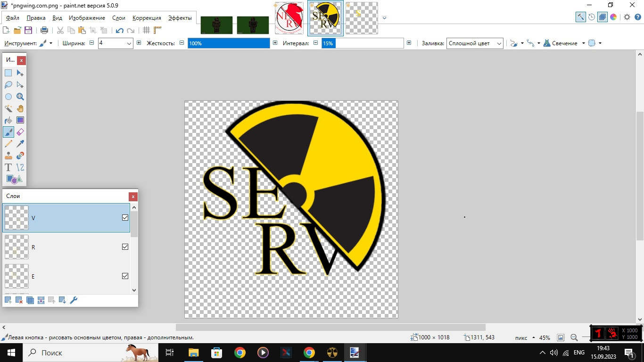The image size is (644, 362).
Task: Click the Spacing 15% slider bar
Action: pos(363,43)
